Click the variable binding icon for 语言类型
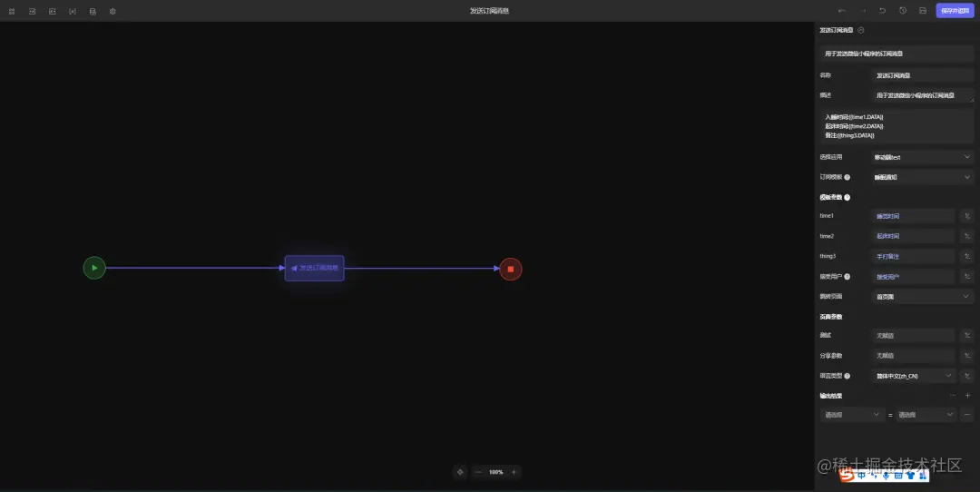980x492 pixels. pyautogui.click(x=967, y=376)
